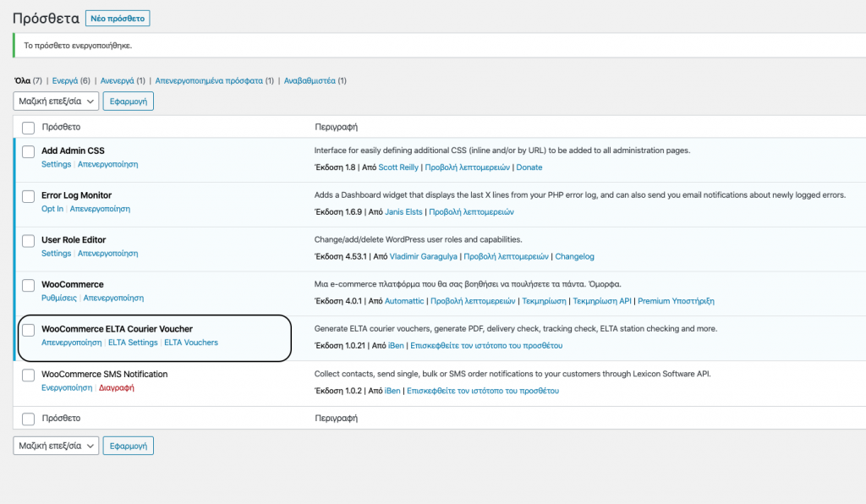Check the Error Log Monitor checkbox
The image size is (866, 504).
coord(28,196)
